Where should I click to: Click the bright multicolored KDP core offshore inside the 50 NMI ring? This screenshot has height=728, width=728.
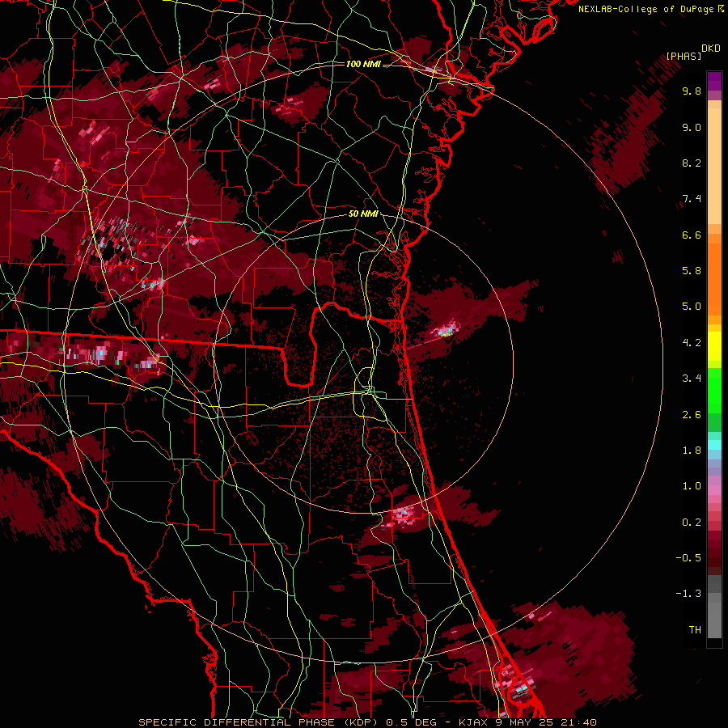click(x=445, y=332)
